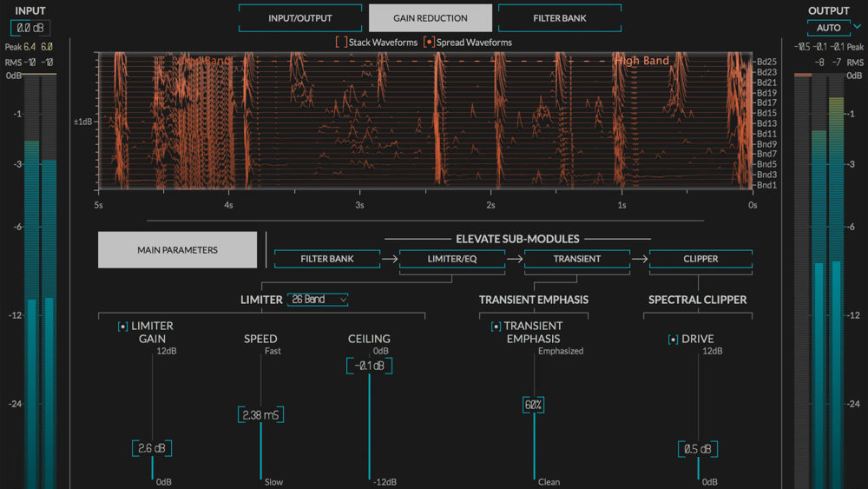The image size is (868, 489).
Task: Click the Drive 0.5 dB slider handle
Action: click(x=698, y=449)
